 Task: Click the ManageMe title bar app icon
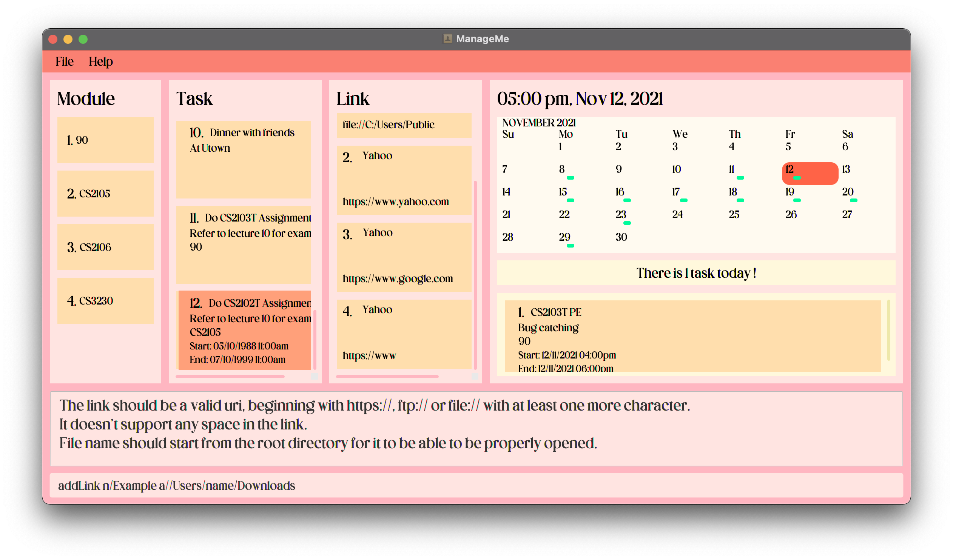point(447,38)
